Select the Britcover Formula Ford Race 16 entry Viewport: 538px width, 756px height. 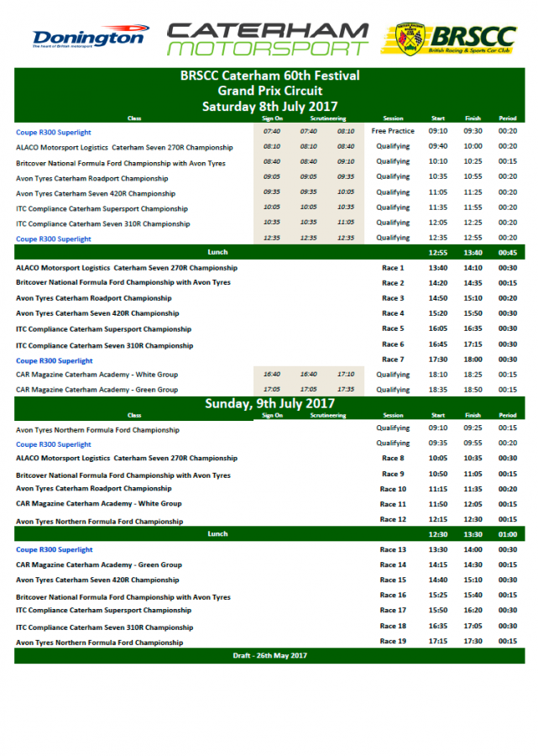click(x=123, y=597)
